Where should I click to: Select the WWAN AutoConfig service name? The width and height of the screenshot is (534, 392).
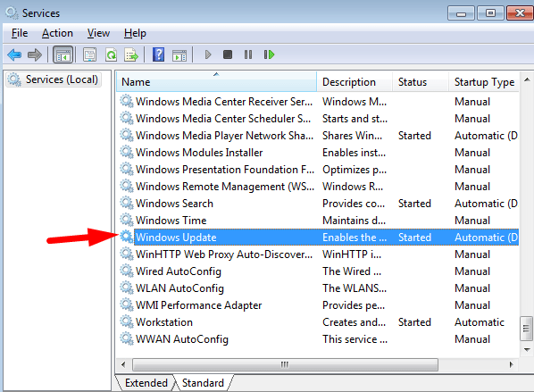point(182,339)
